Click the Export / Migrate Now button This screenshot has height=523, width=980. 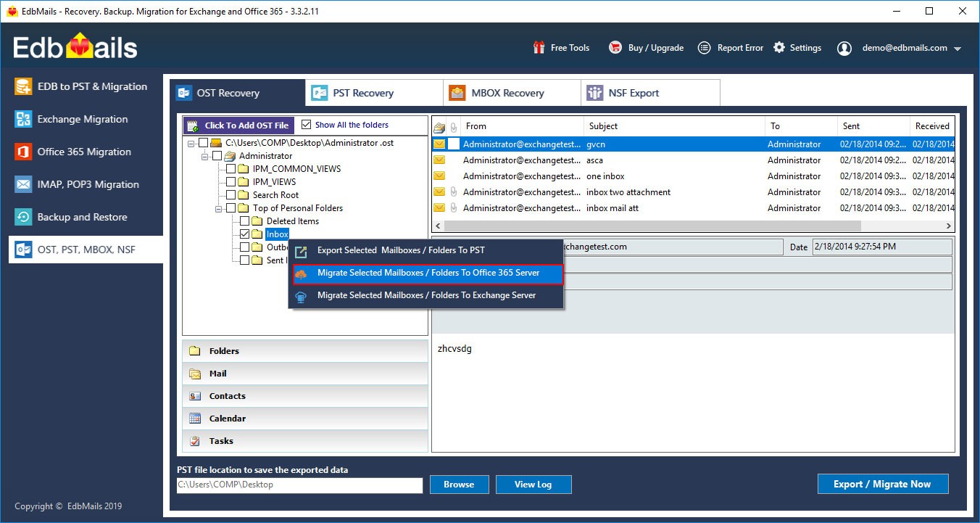(883, 484)
